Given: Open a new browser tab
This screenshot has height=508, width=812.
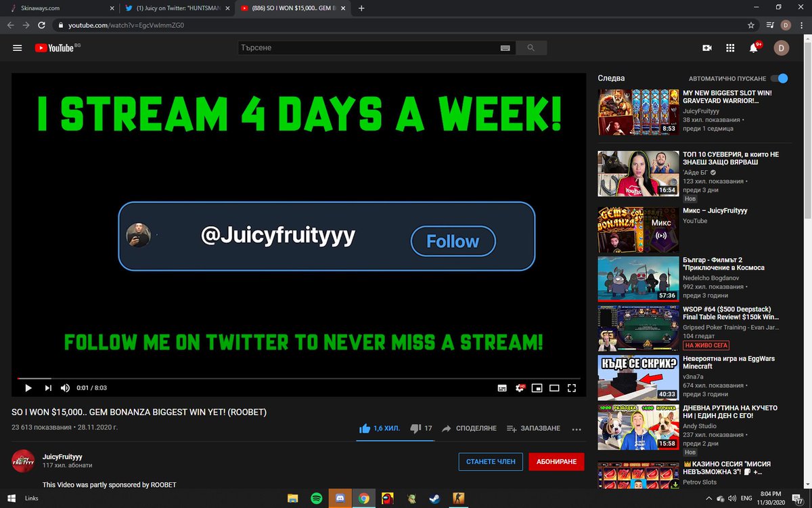Looking at the screenshot, I should [x=361, y=8].
